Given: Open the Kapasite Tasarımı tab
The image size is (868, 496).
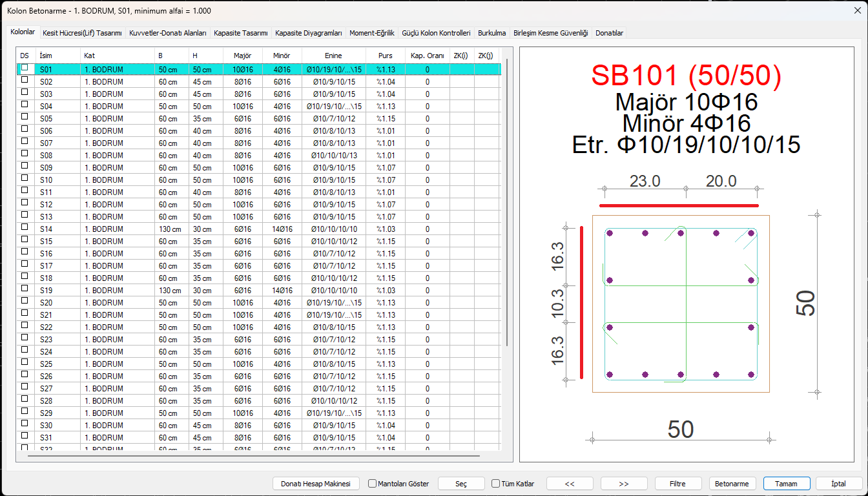Looking at the screenshot, I should pyautogui.click(x=241, y=32).
